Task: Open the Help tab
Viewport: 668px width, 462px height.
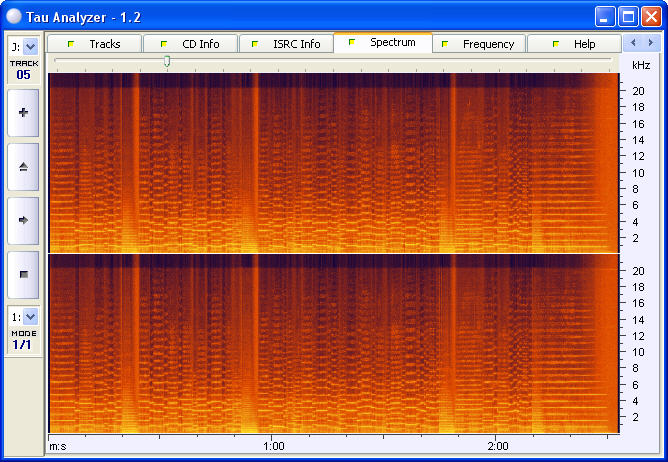Action: [574, 44]
